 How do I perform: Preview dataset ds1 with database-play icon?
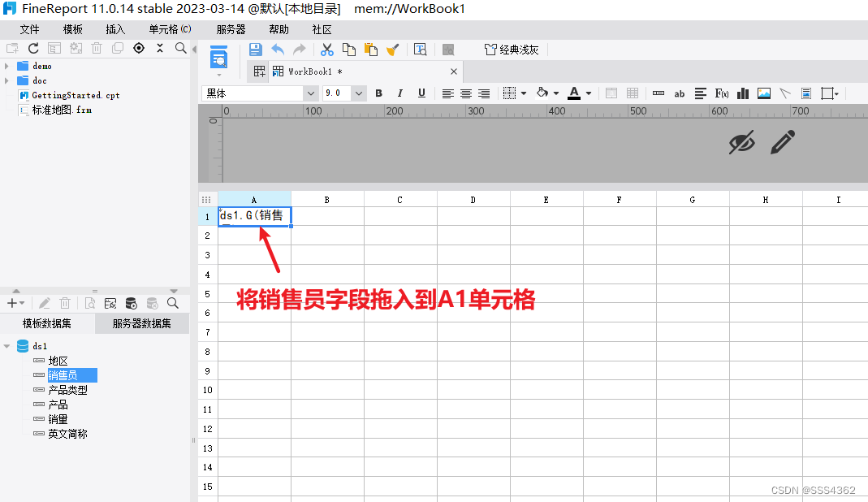click(x=132, y=303)
